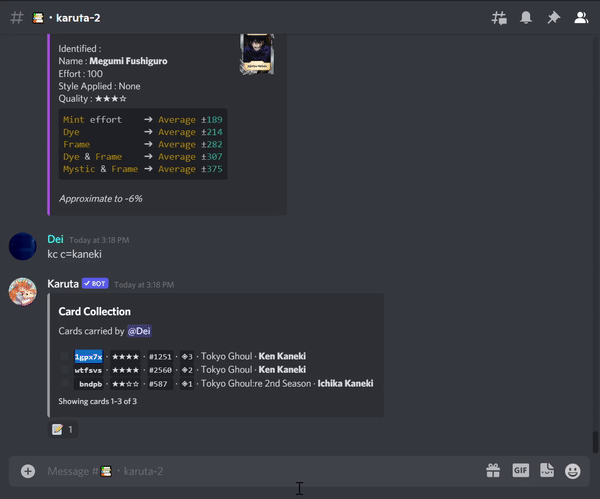Click the karuta-2 channel name header
The width and height of the screenshot is (600, 499).
tap(78, 18)
